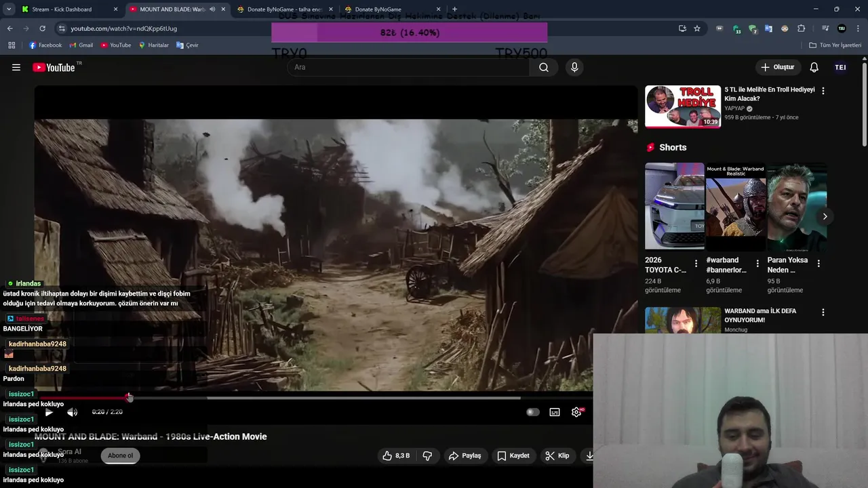Open the #warband bannerlord Short thumbnail
The width and height of the screenshot is (868, 488).
click(736, 206)
